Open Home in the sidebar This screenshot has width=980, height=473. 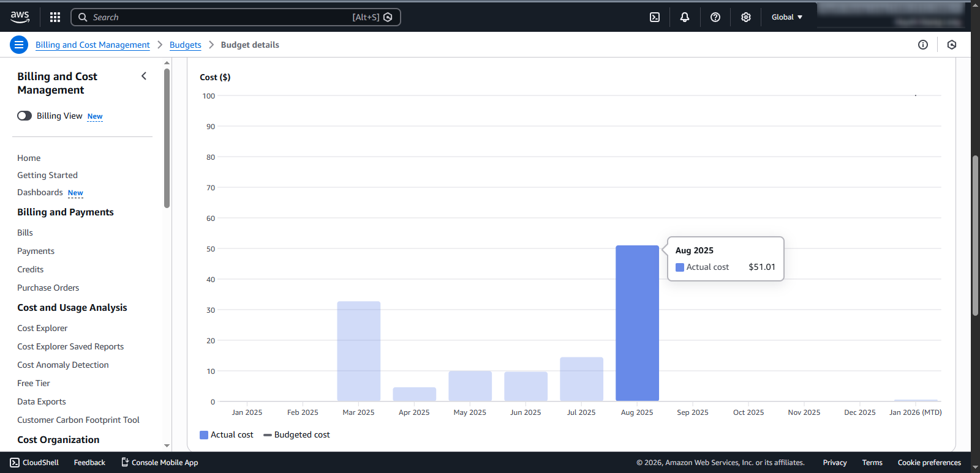(29, 158)
